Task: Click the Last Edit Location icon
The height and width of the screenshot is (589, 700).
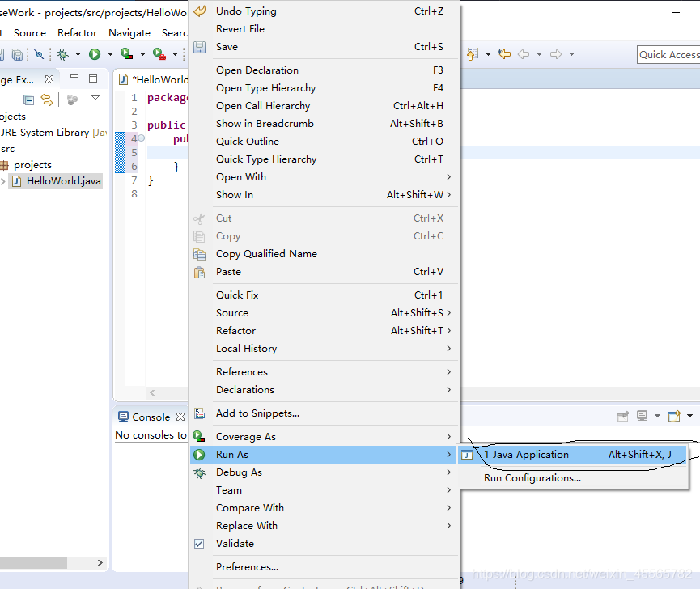Action: coord(504,54)
